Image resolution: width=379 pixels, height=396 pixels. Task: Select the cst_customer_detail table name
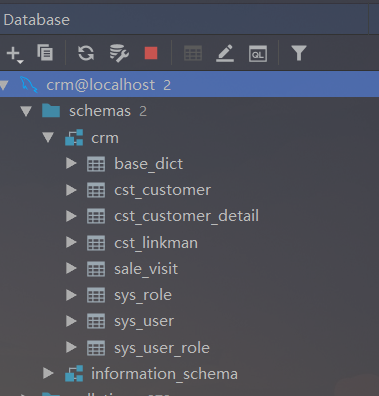pyautogui.click(x=186, y=216)
